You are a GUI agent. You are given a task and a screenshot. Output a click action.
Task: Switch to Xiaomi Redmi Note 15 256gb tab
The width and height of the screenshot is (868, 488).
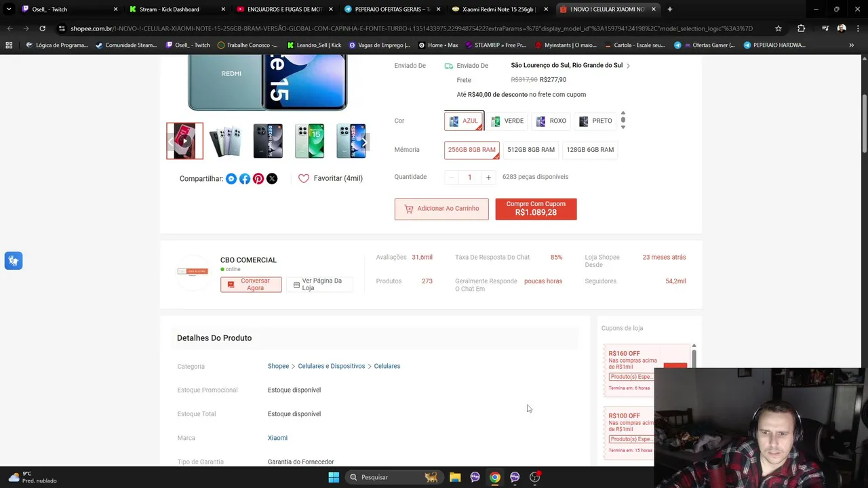click(500, 9)
